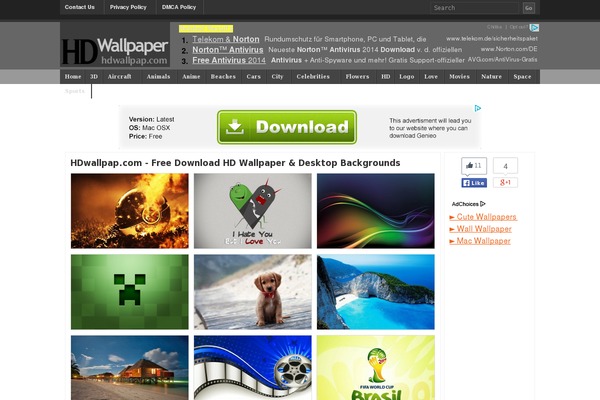Image resolution: width=600 pixels, height=400 pixels.
Task: Open the Movies category
Action: pos(459,77)
